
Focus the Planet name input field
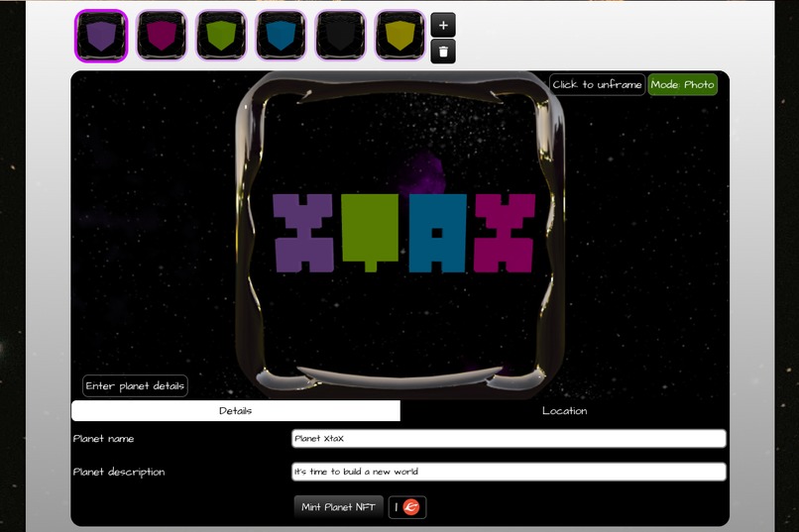coord(509,438)
